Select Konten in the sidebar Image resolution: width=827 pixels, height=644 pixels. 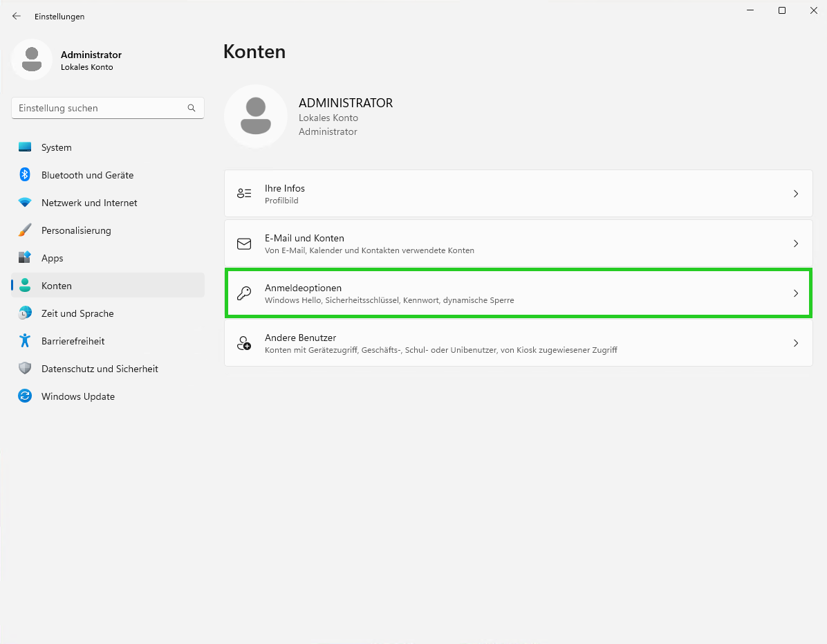coord(57,286)
